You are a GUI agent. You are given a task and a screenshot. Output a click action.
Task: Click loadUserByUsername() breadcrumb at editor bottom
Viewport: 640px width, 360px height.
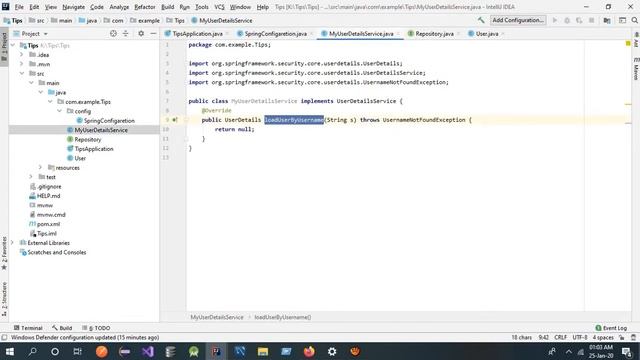(282, 317)
